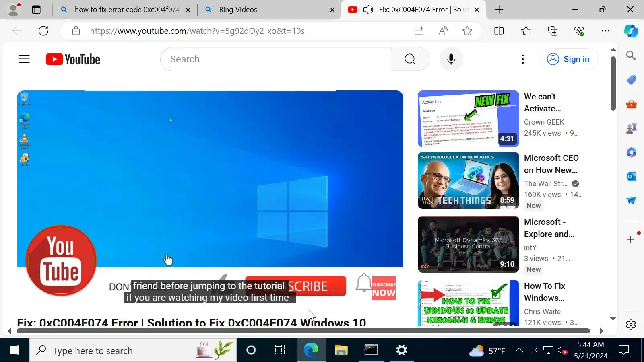Focus the YouTube search box
The image size is (644, 362).
[x=276, y=59]
